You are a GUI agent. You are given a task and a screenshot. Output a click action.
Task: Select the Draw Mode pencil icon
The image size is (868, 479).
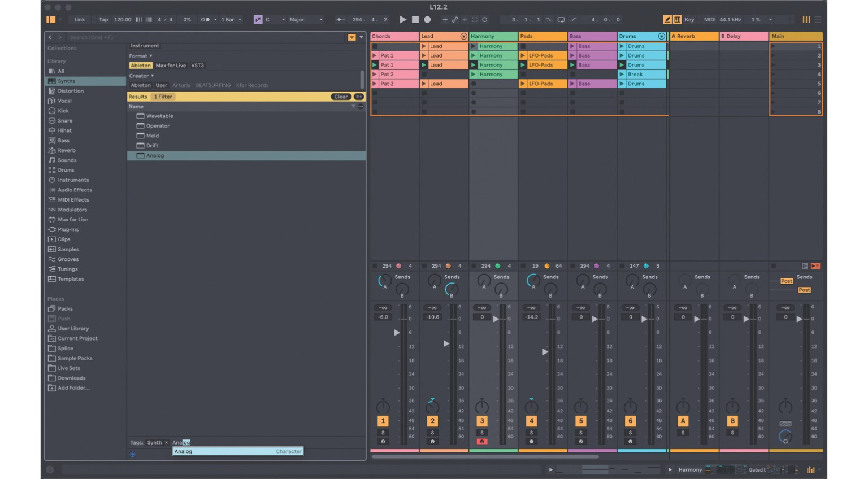click(667, 19)
